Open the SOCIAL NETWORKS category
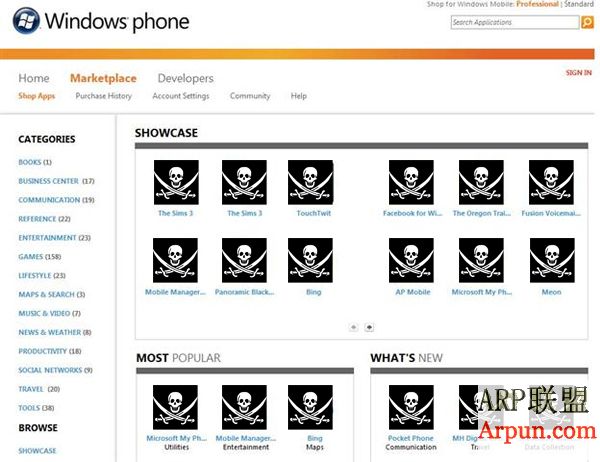600x462 pixels. pos(55,370)
